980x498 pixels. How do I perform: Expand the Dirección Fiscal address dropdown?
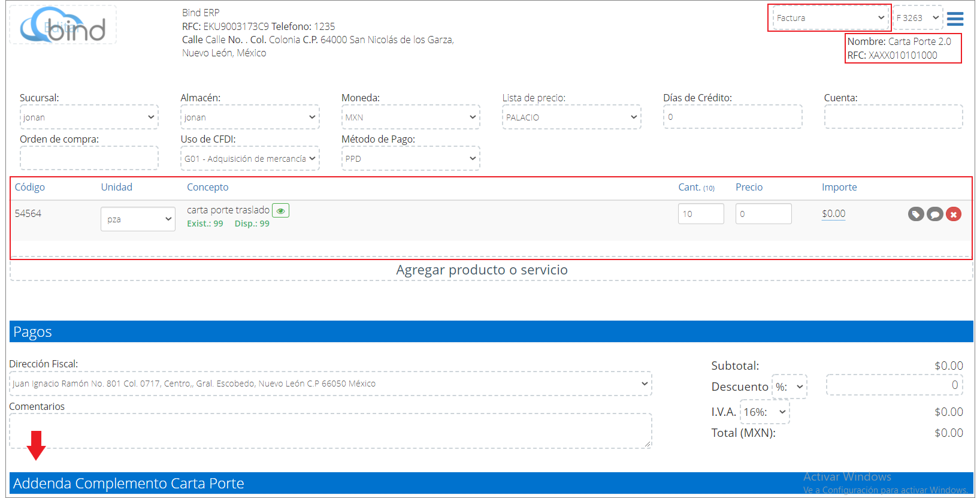331,384
